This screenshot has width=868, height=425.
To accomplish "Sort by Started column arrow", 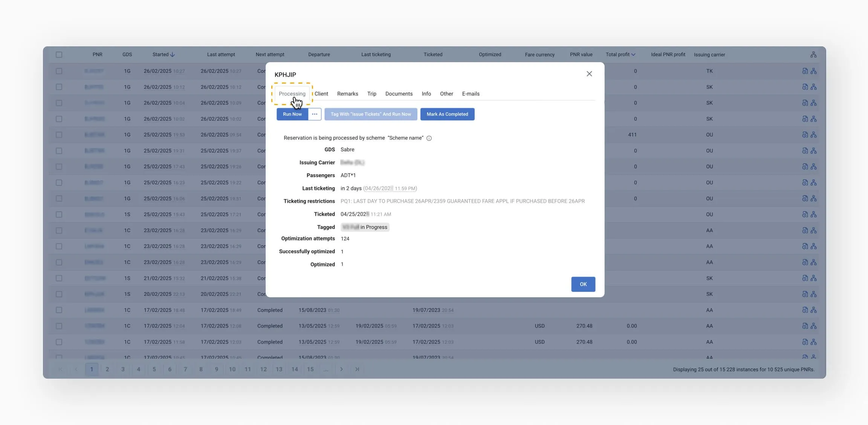I will pos(173,55).
